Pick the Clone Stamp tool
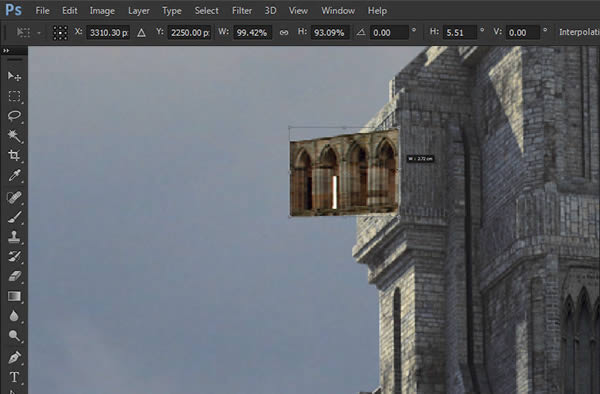Screen dimensions: 600x394 coord(14,237)
